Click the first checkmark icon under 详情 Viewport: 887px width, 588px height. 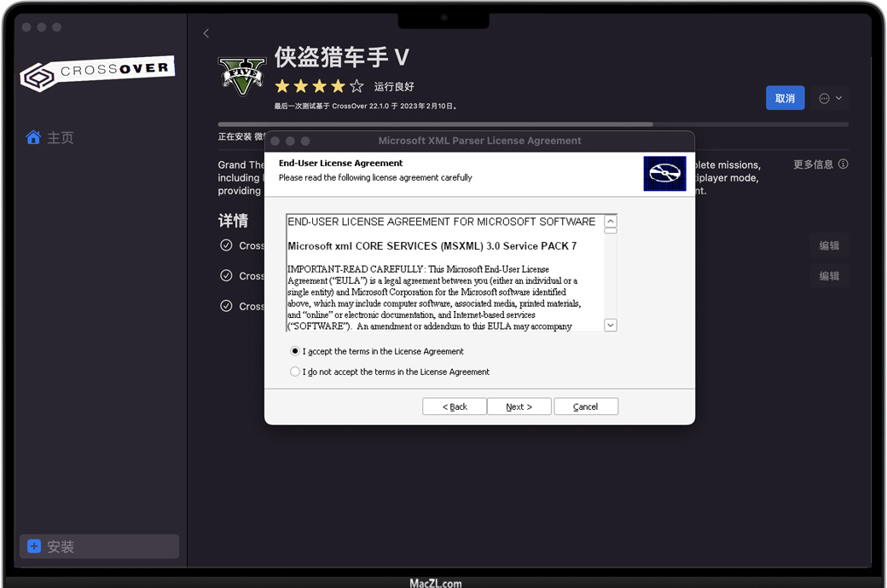(x=226, y=245)
